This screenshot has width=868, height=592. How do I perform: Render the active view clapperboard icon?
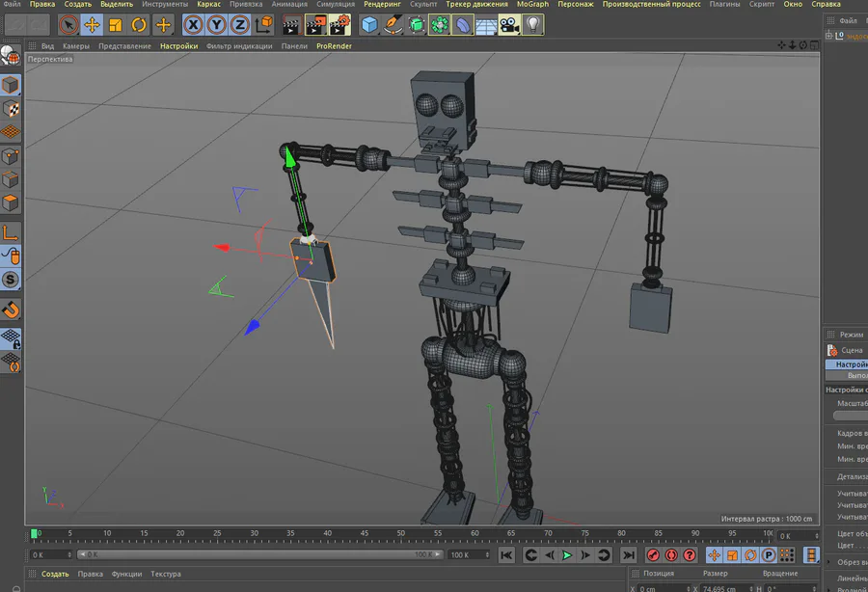tap(290, 25)
